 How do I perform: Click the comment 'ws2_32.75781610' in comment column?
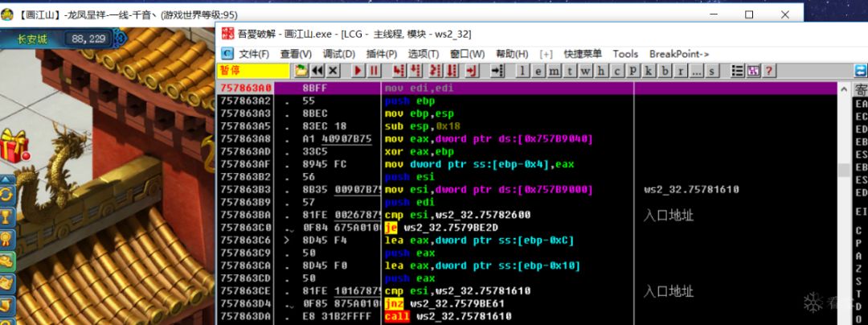coord(691,189)
